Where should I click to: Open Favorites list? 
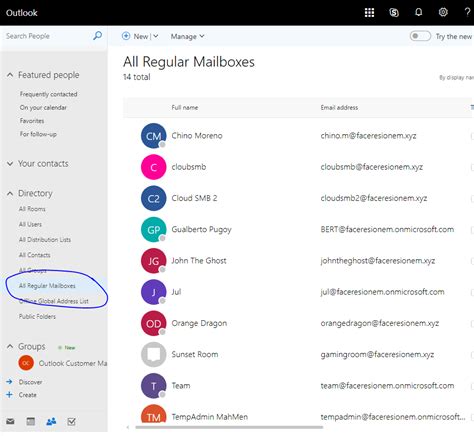(x=32, y=121)
